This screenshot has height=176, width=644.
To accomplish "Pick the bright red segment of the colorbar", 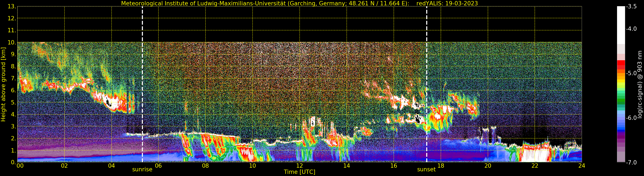I will coord(621,63).
